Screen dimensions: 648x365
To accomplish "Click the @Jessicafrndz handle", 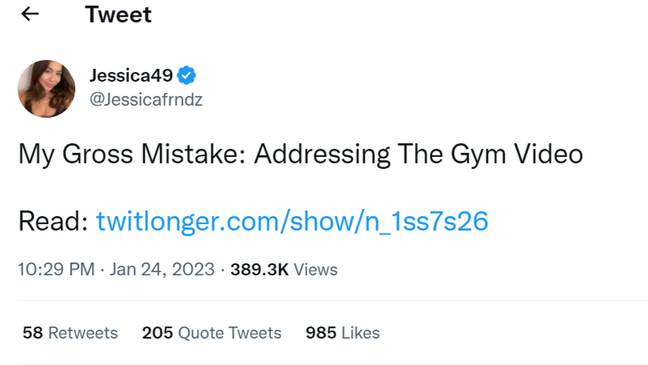I will point(146,100).
